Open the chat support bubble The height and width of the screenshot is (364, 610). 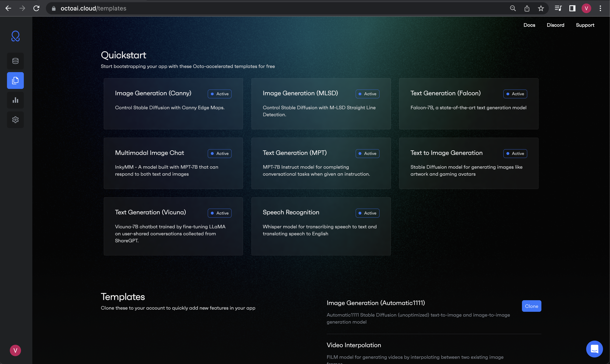(x=594, y=349)
